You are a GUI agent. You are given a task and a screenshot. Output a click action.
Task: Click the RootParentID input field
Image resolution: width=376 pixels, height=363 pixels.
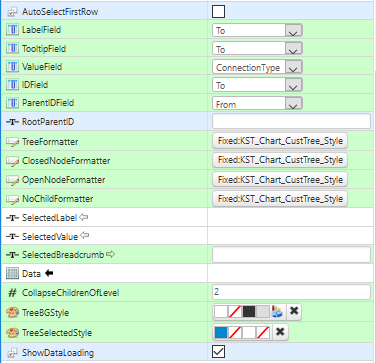291,121
